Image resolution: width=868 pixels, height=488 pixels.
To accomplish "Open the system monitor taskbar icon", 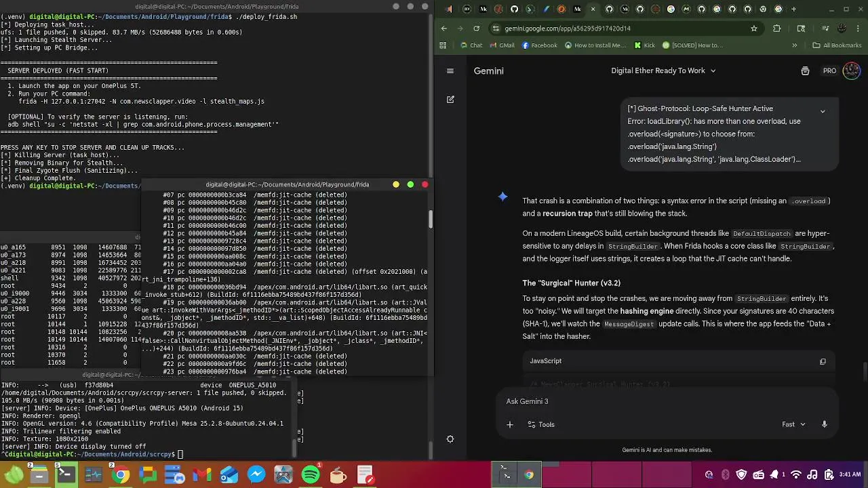I will click(x=94, y=475).
